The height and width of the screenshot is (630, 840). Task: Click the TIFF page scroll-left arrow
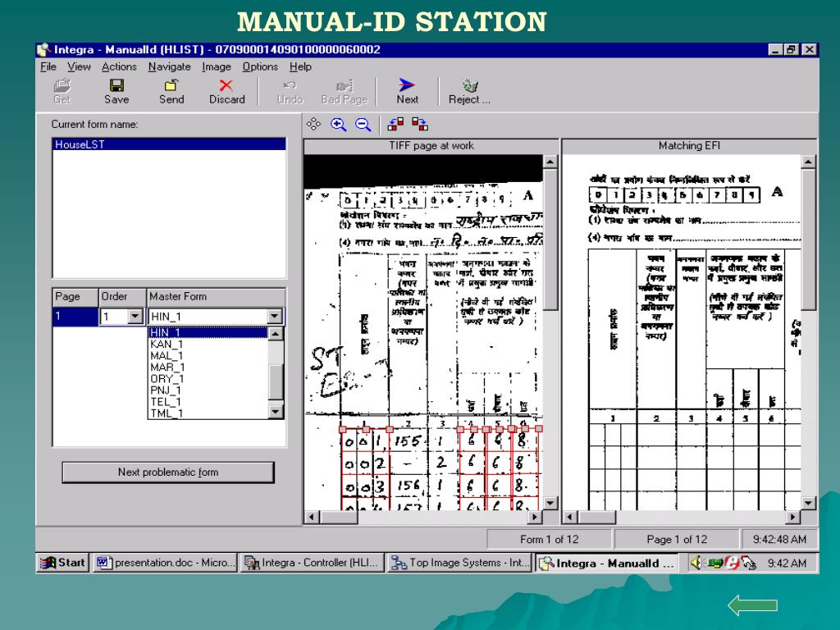click(x=312, y=517)
